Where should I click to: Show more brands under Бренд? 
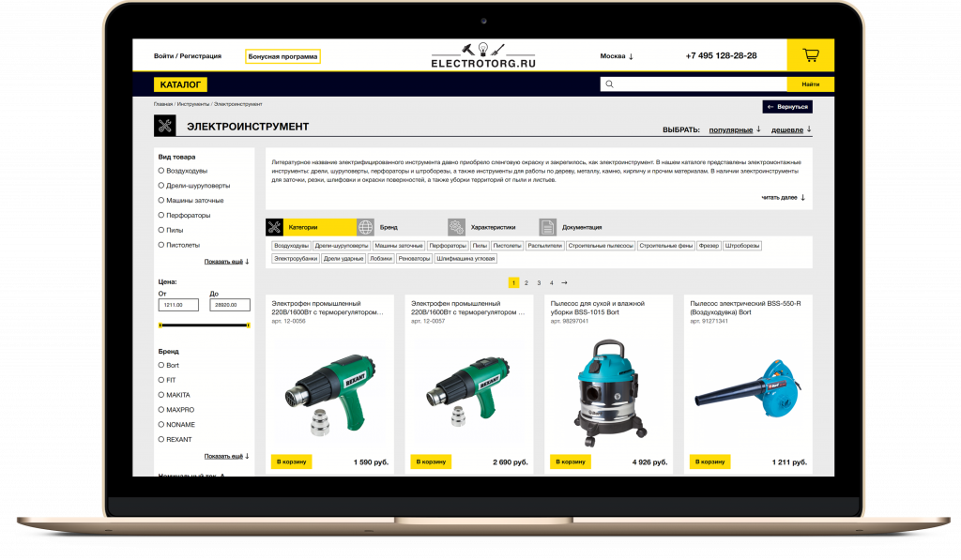coord(227,457)
